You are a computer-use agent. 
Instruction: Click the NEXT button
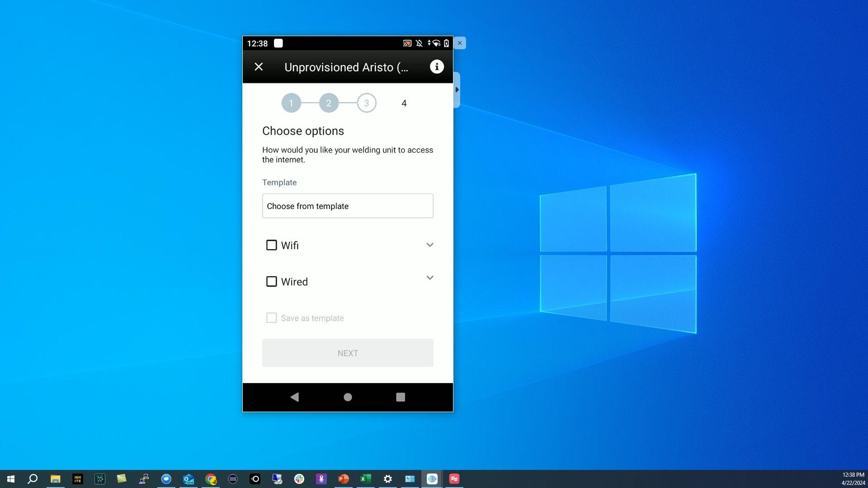[348, 353]
